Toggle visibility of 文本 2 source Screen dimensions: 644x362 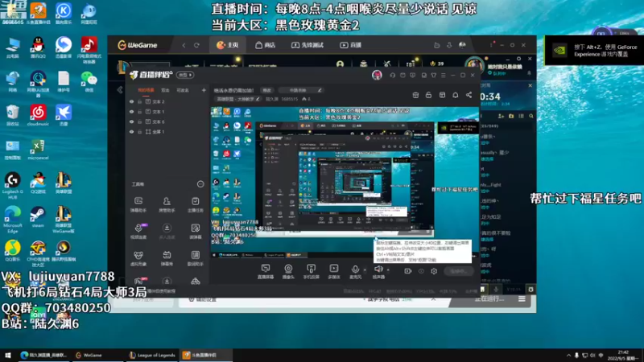pos(131,101)
